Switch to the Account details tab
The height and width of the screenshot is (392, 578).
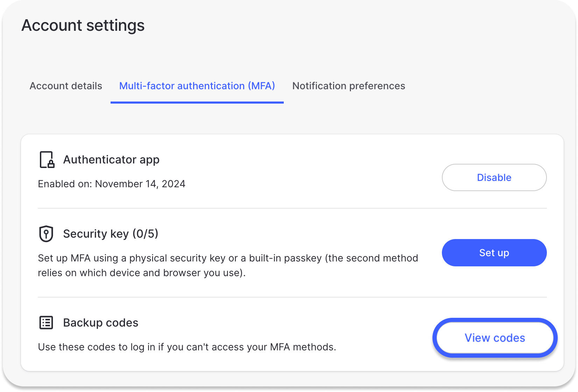pyautogui.click(x=66, y=86)
